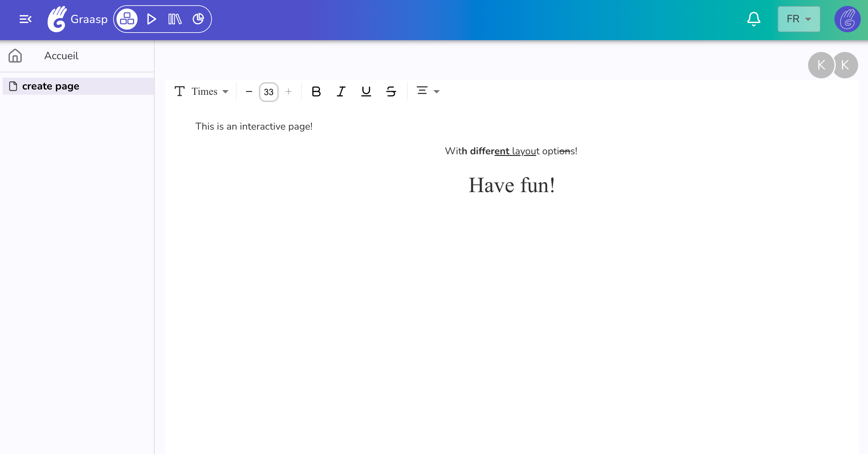868x454 pixels.
Task: Open notifications via bell icon
Action: tap(753, 19)
